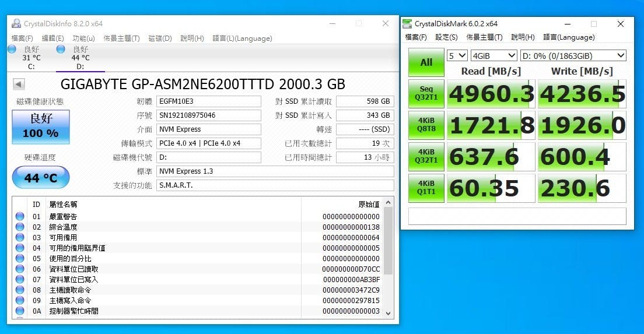Click the status orb in row 03 可用備用

click(x=20, y=237)
